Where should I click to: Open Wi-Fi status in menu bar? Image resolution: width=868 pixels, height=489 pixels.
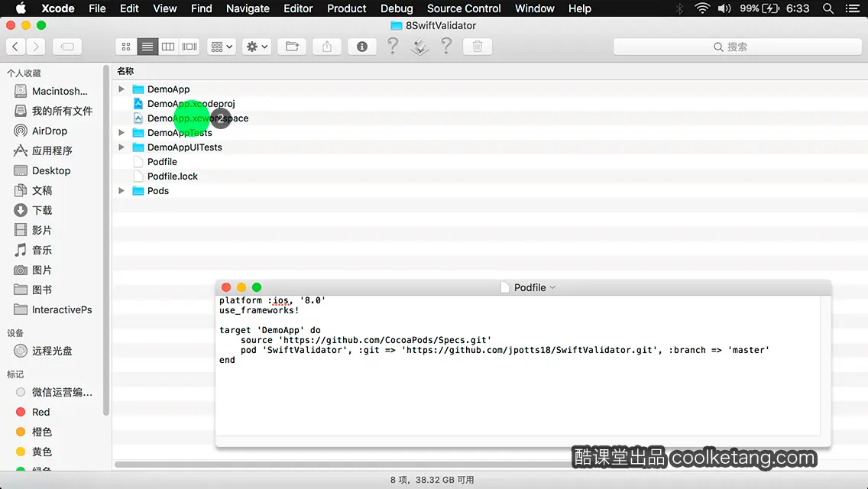click(702, 8)
